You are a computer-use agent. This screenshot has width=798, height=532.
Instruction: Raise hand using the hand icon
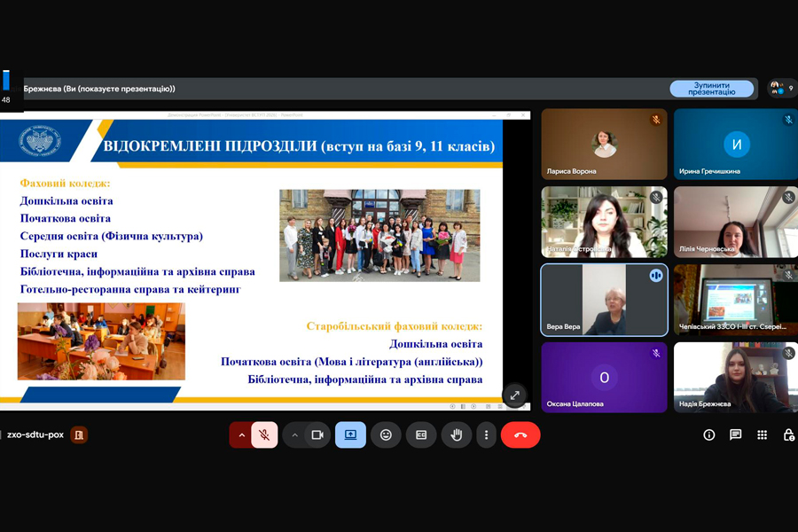tap(457, 435)
